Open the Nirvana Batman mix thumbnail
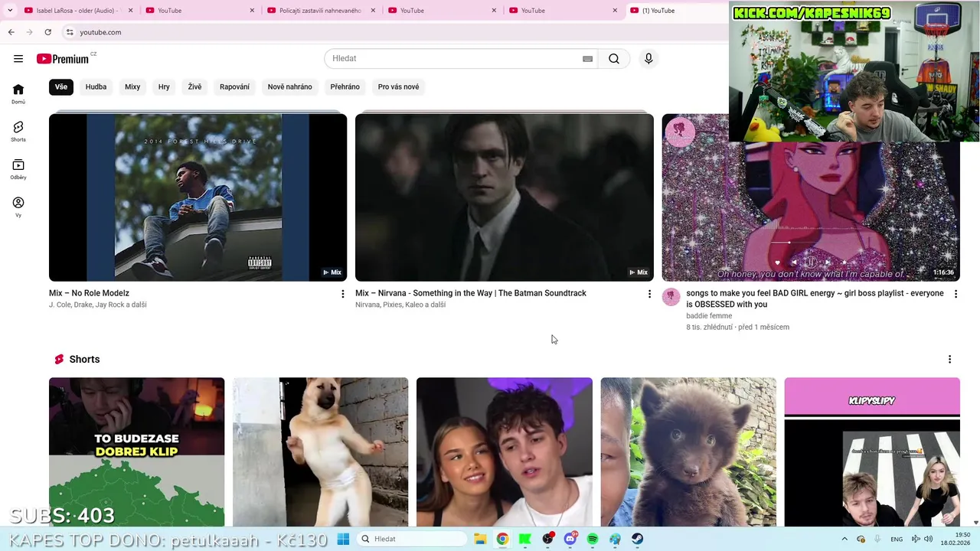This screenshot has width=980, height=551. [x=505, y=197]
